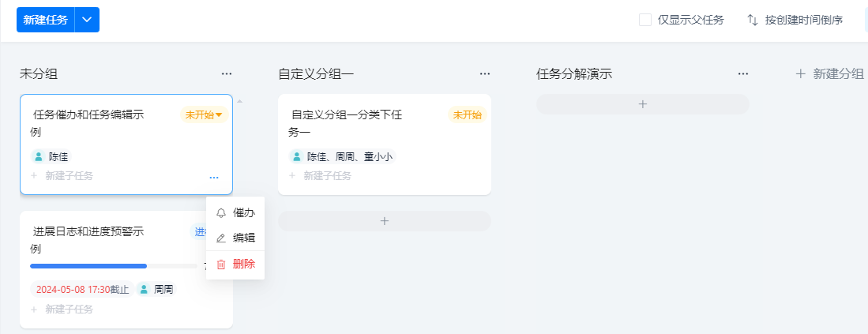
Task: Click 新建子任务 under 自定义分组一 card
Action: pyautogui.click(x=327, y=176)
